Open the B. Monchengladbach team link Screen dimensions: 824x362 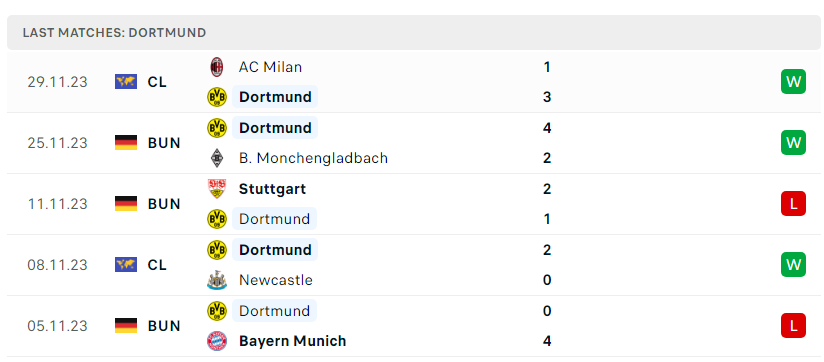[x=313, y=158]
